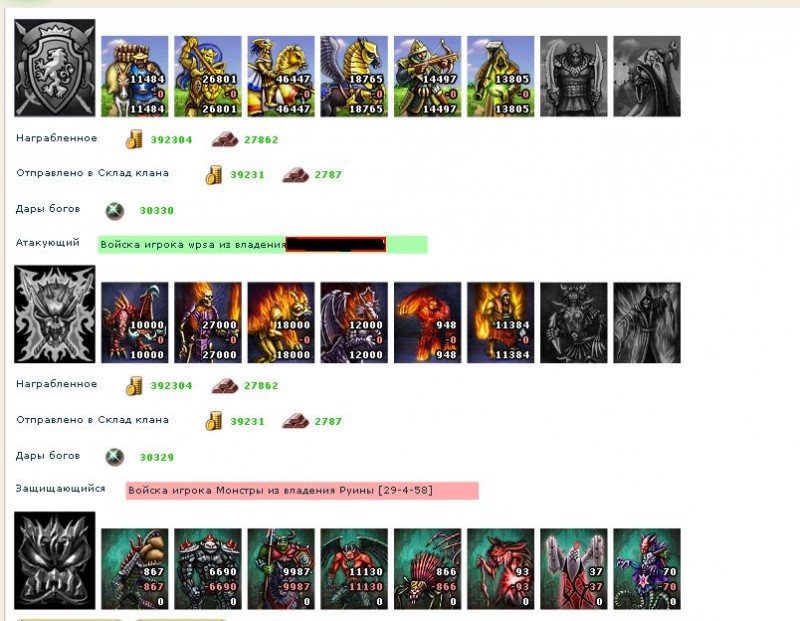Select the greyed-out hooded reaper portrait

(x=647, y=322)
